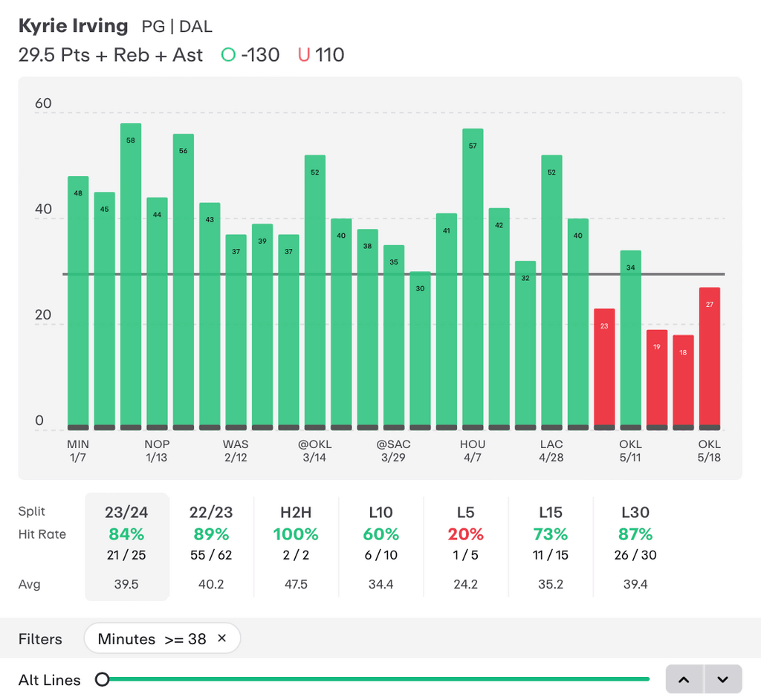Click the @OKL 3/14 axis label

point(314,450)
